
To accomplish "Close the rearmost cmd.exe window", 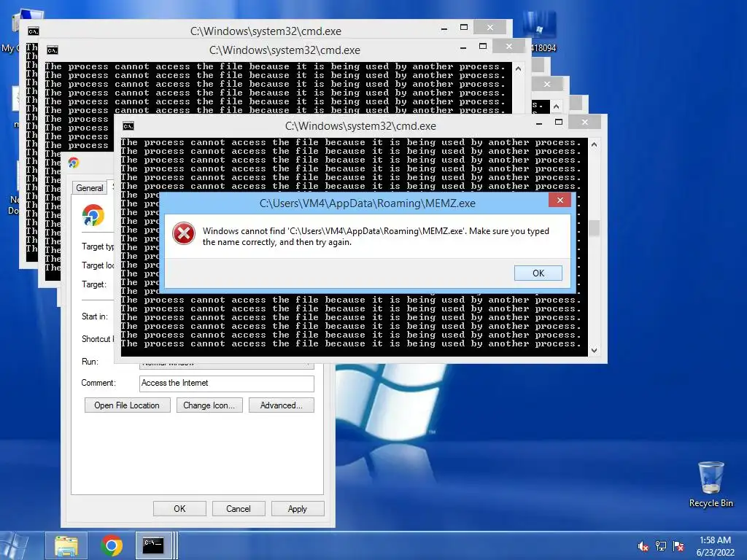I will tap(489, 28).
